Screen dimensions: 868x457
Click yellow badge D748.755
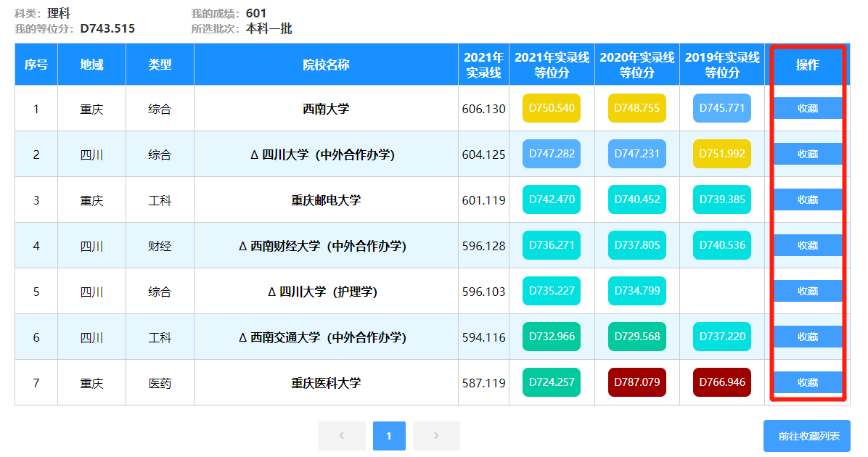tap(636, 108)
